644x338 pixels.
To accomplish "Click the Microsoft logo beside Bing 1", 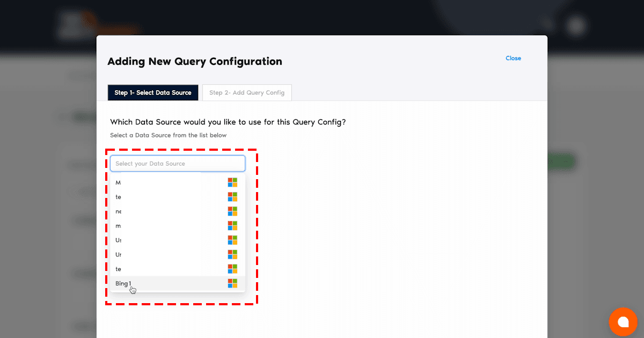I will [232, 283].
